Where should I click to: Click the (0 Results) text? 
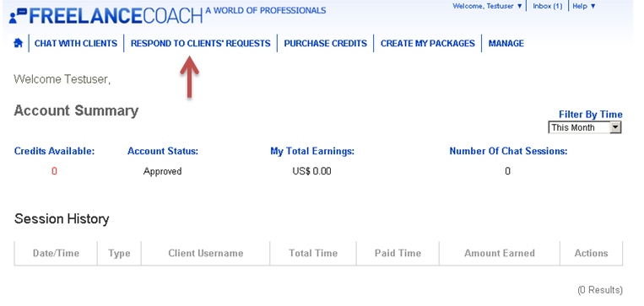click(600, 291)
